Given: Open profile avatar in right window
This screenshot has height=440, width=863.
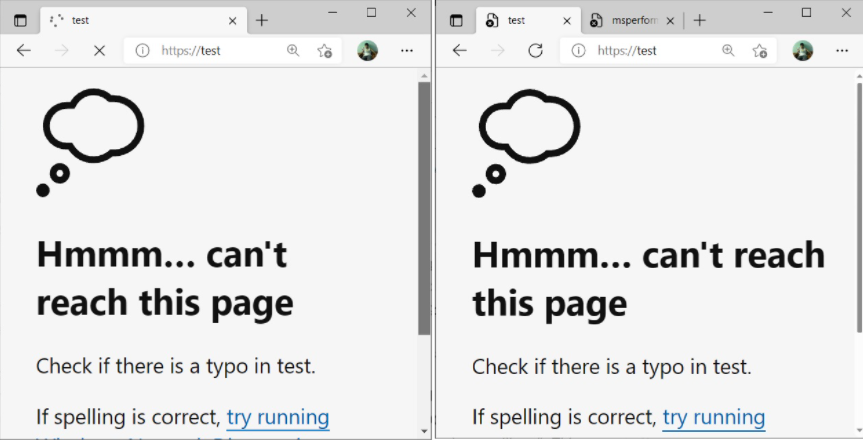Looking at the screenshot, I should pyautogui.click(x=802, y=51).
